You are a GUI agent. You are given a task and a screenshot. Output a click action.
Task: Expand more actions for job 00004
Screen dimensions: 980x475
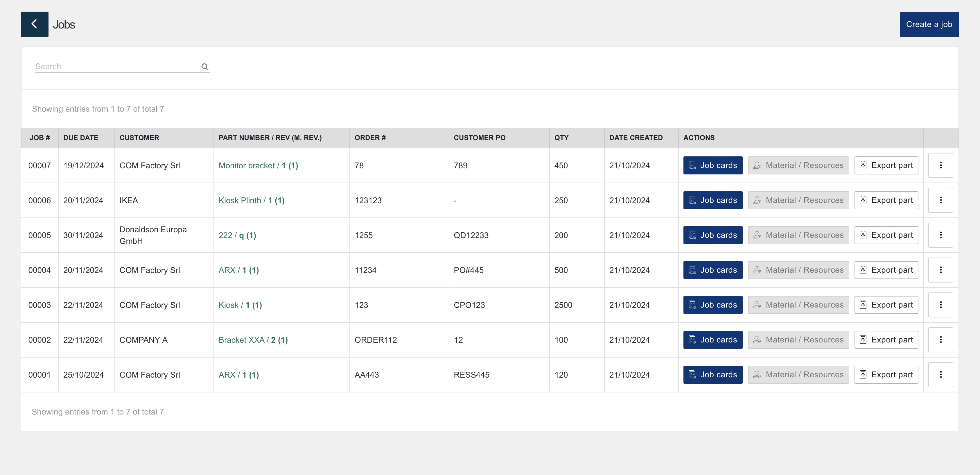coord(940,270)
